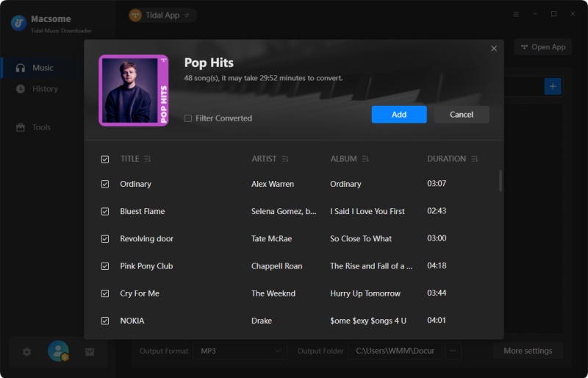Click song title Bluest Flame
Screen dimensions: 588x378
point(142,212)
